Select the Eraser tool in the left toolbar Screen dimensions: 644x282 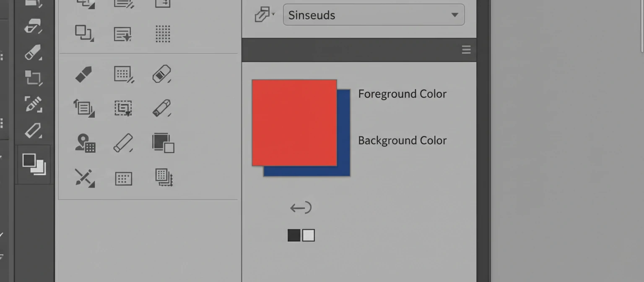(x=34, y=53)
